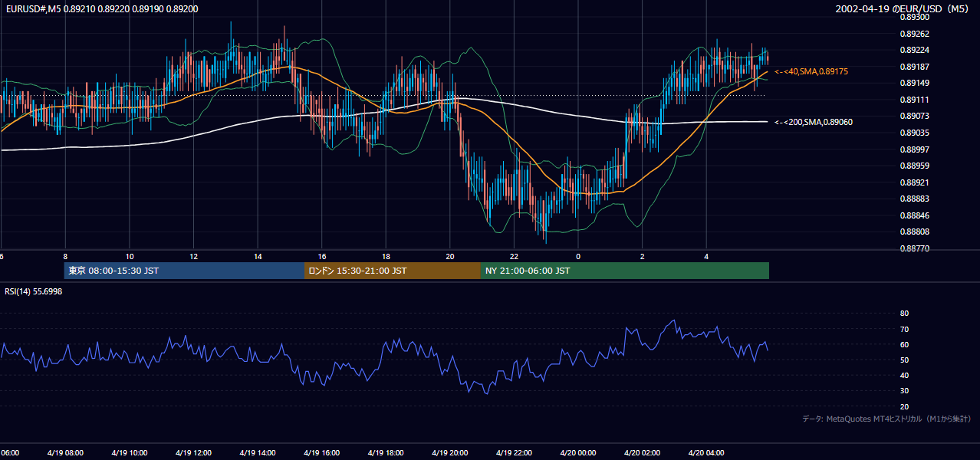Click the 4/19 14:00 bottom time label
The width and height of the screenshot is (980, 460).
pyautogui.click(x=258, y=453)
